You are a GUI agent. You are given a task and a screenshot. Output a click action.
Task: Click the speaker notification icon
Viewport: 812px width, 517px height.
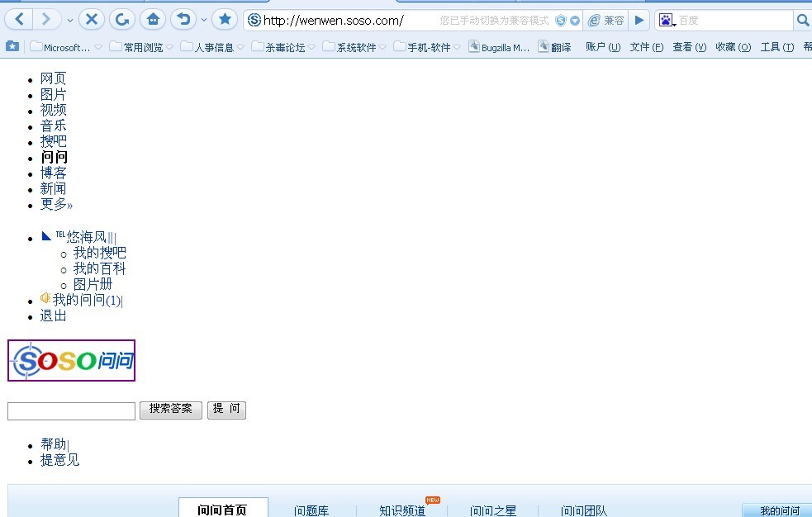coord(45,298)
